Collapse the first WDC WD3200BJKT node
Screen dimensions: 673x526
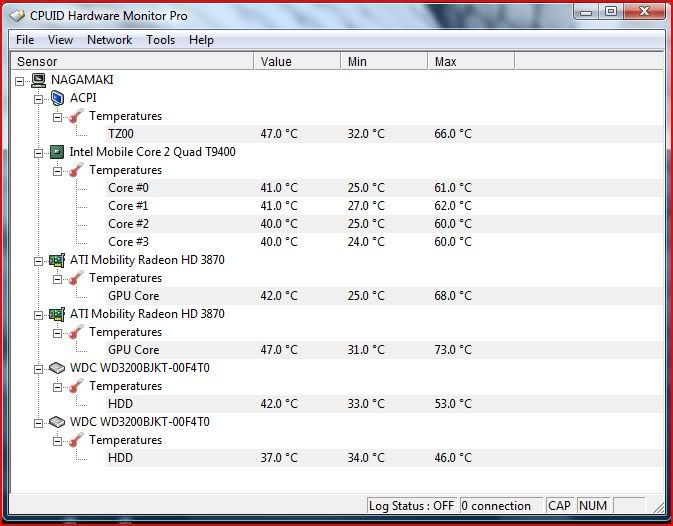click(x=39, y=369)
